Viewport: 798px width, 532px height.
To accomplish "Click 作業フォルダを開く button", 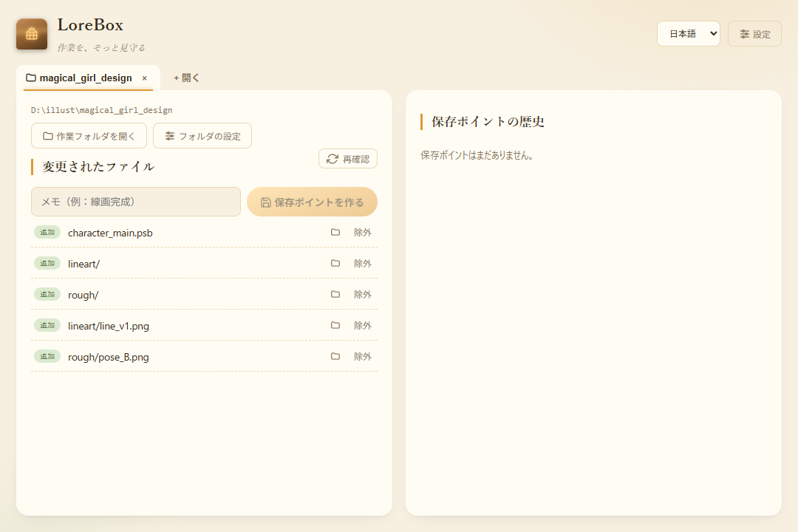I will (89, 136).
